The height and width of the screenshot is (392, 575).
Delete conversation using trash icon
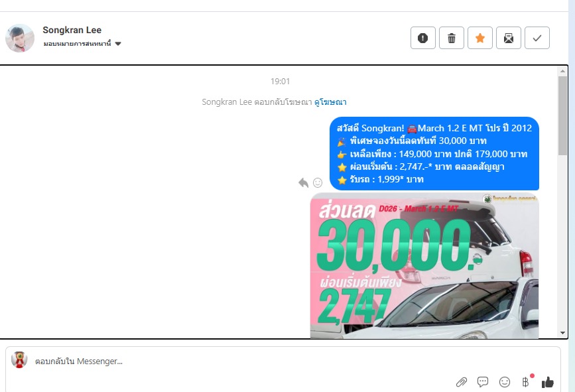pyautogui.click(x=452, y=38)
